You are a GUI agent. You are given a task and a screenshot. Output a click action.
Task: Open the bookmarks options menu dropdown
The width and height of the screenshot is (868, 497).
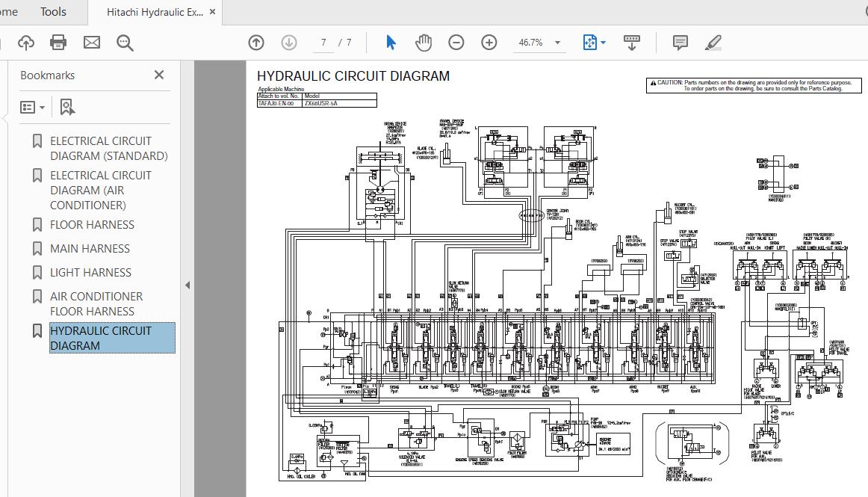coord(32,108)
